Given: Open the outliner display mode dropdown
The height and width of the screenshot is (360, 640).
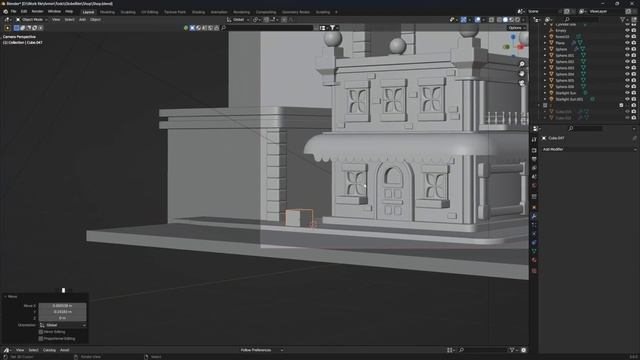Looking at the screenshot, I should 549,20.
